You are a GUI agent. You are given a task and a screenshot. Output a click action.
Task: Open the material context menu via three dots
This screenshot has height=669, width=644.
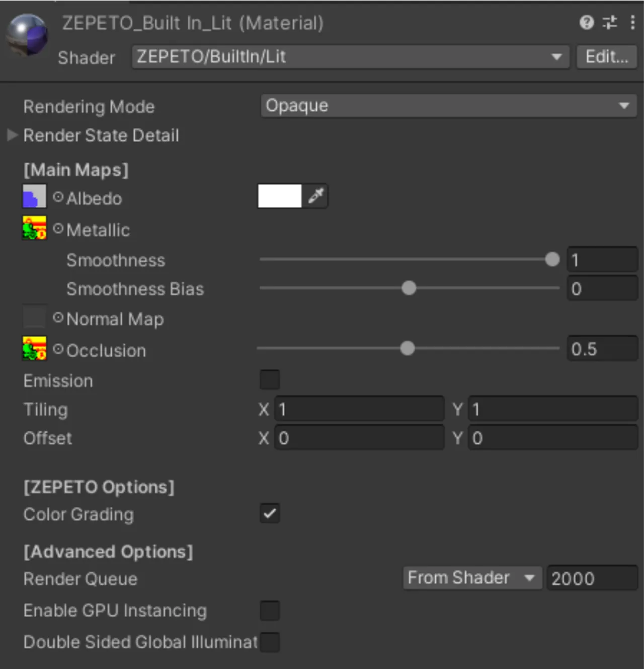click(632, 23)
